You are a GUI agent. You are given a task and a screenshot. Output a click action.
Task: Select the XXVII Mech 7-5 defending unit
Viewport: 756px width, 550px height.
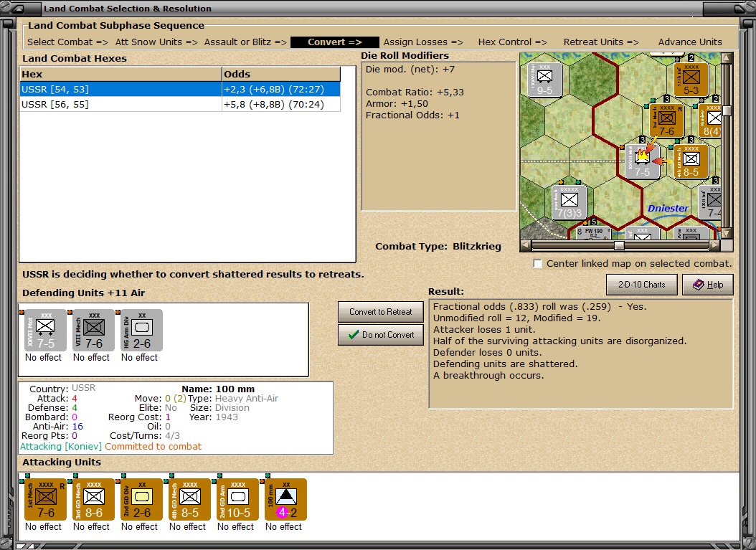point(43,330)
